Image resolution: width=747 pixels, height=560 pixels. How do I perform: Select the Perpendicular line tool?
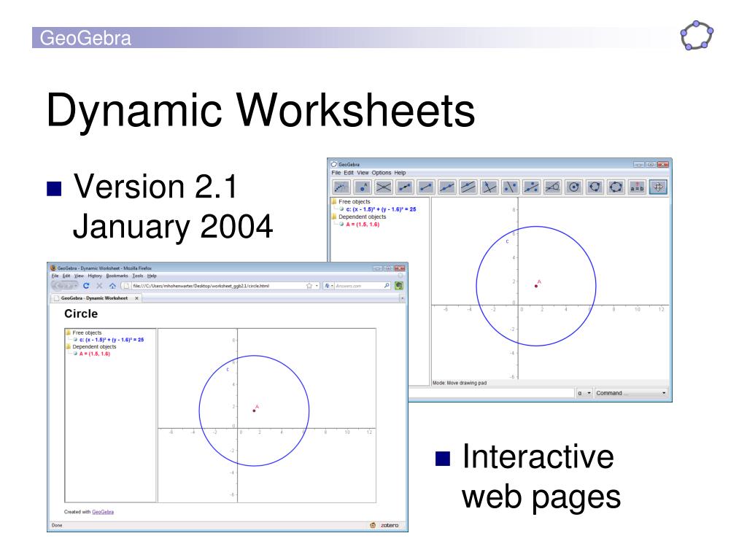click(489, 187)
